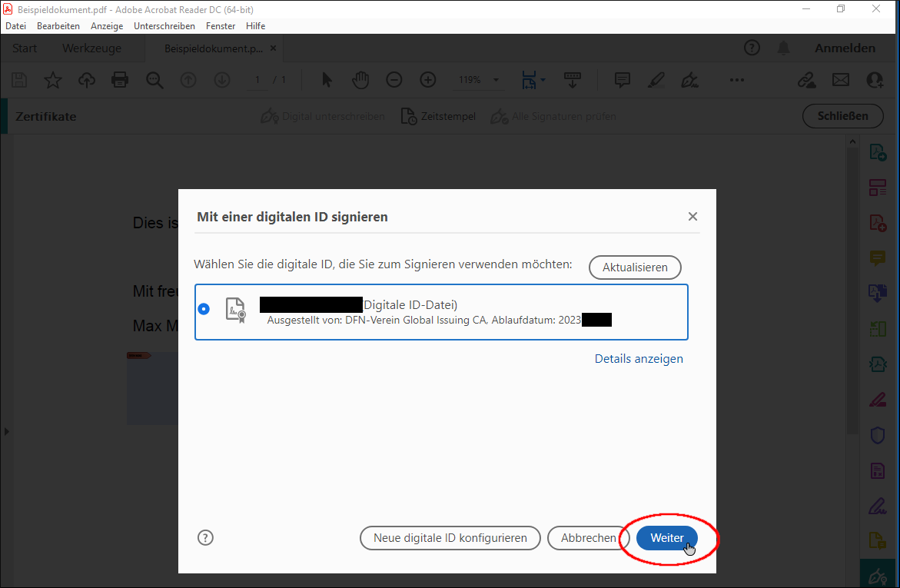This screenshot has width=900, height=588.
Task: Open the Comment sidebar tool
Action: (x=878, y=257)
